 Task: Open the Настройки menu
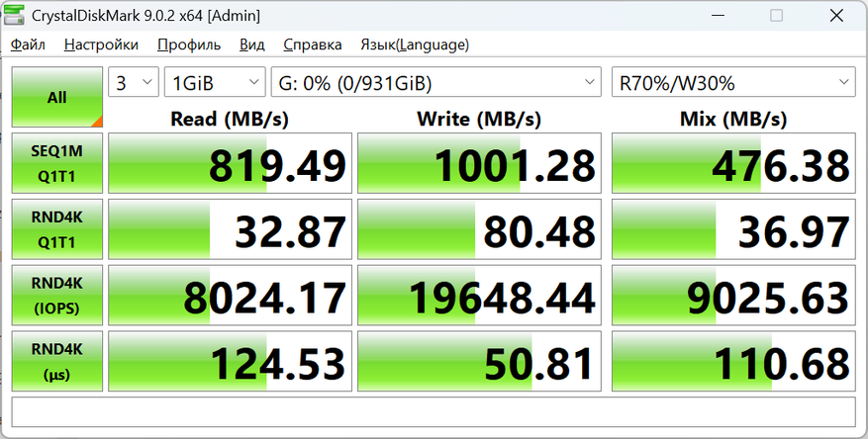[101, 44]
